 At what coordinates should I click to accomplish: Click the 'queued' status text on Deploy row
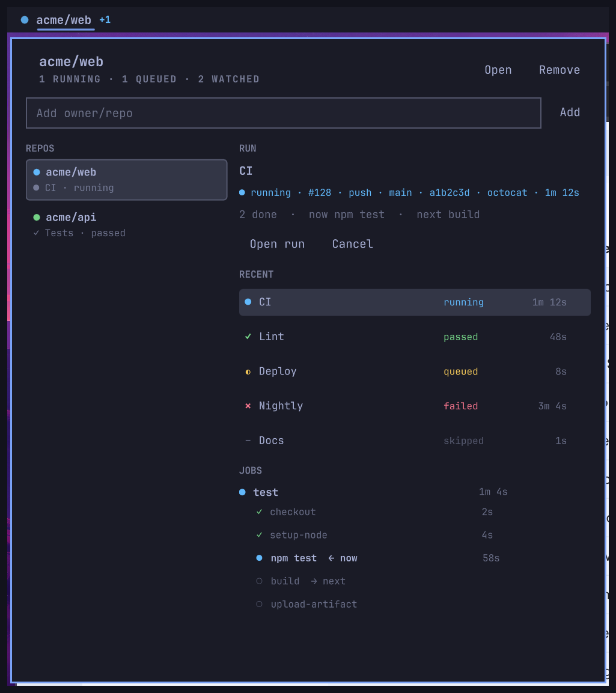pyautogui.click(x=460, y=371)
